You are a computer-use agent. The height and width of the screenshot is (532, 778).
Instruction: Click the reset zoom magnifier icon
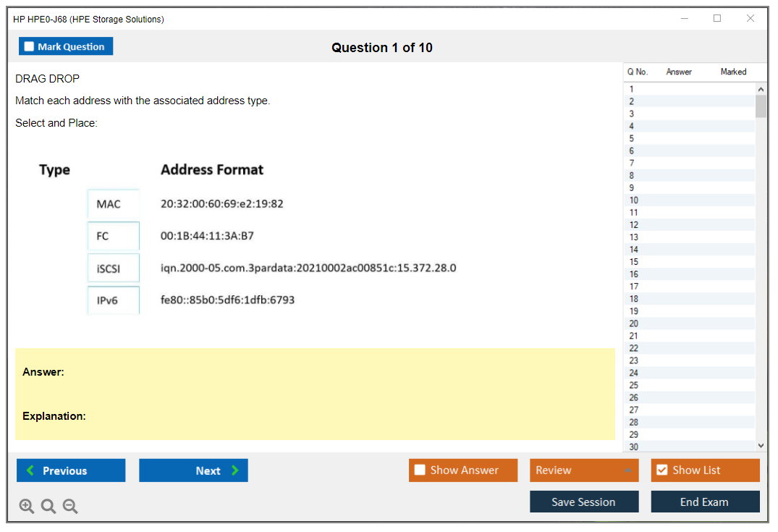coord(48,507)
